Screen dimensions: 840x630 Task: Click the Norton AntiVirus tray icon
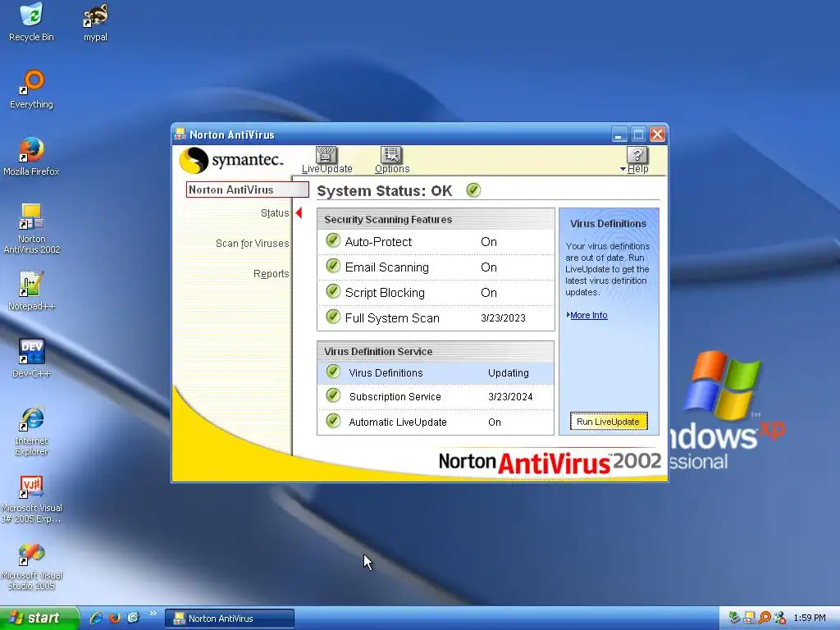pos(750,618)
